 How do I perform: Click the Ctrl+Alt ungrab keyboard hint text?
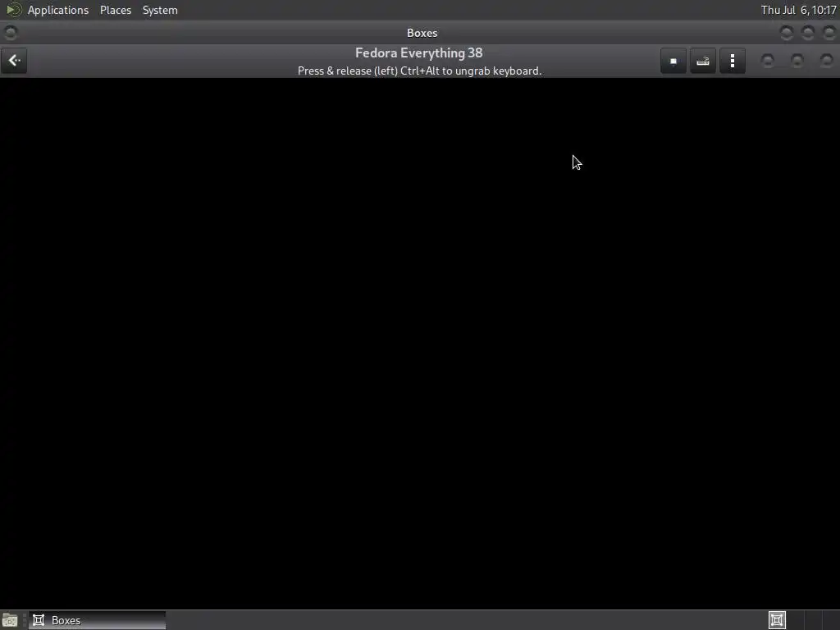[x=419, y=71]
